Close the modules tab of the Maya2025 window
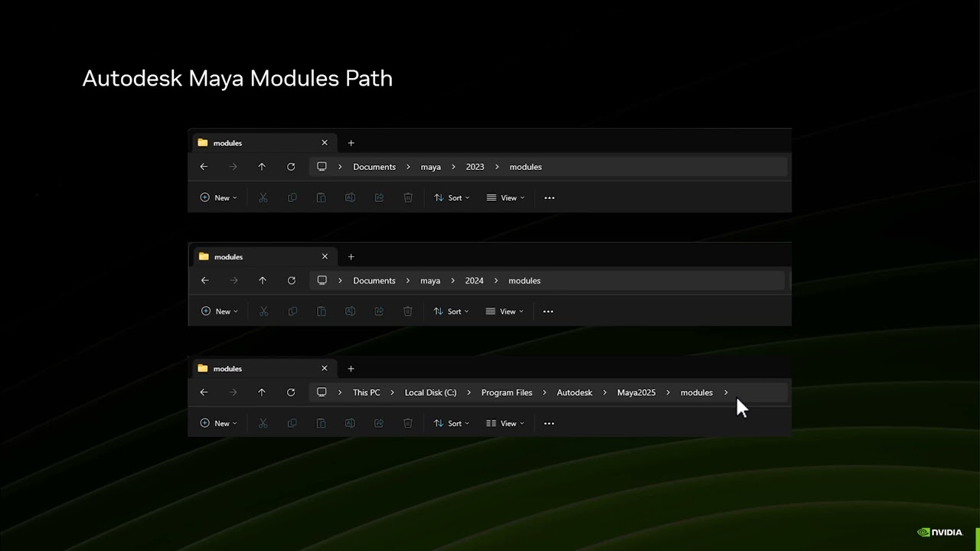Screen dimensions: 980x551 tap(325, 368)
